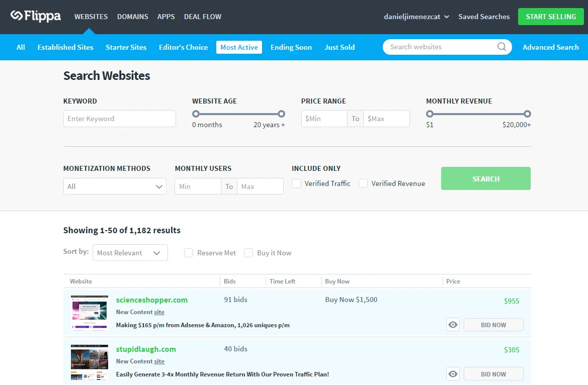Click the Website Age maximum slider handle

(x=281, y=114)
